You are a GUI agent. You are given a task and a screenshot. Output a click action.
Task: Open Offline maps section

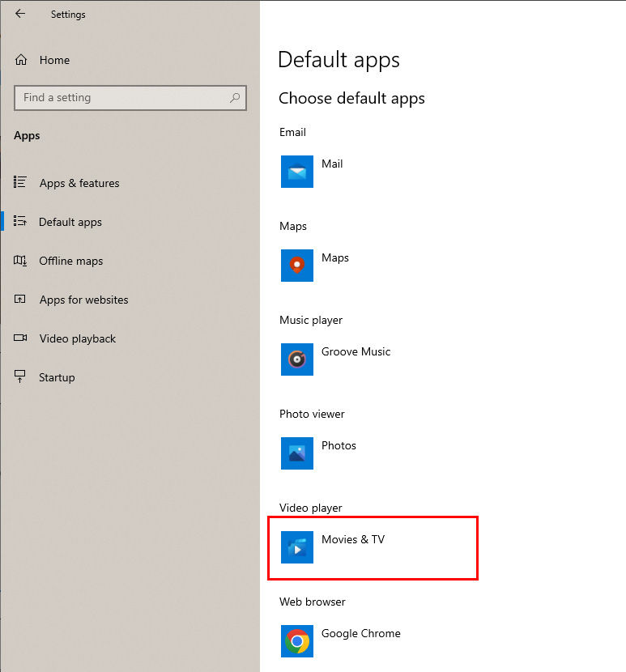(71, 261)
